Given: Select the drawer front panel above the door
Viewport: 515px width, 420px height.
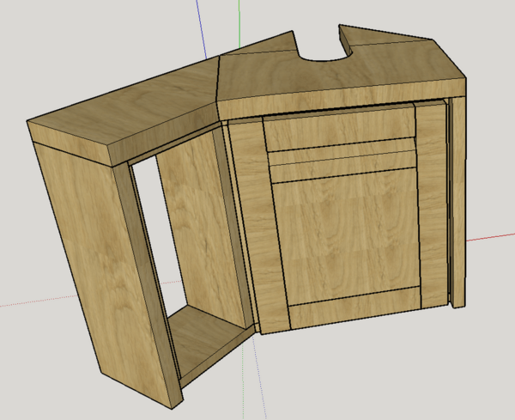Looking at the screenshot, I should point(337,131).
